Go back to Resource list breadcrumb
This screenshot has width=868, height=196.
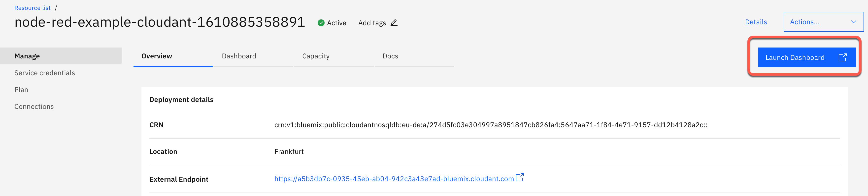[32, 8]
